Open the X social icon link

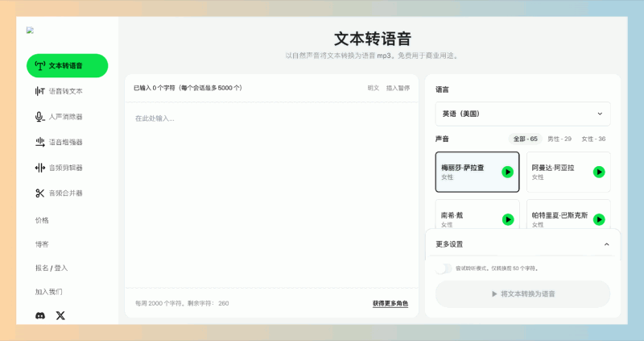(60, 315)
